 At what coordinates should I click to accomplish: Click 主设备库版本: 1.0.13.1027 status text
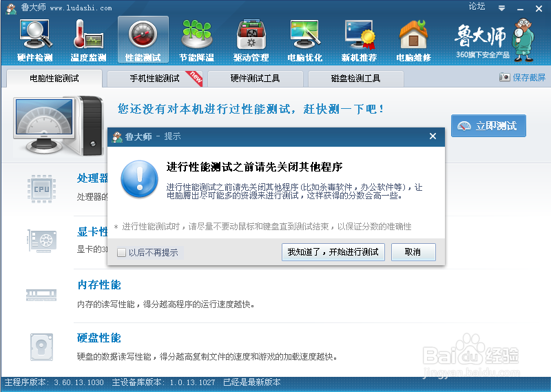tap(163, 382)
